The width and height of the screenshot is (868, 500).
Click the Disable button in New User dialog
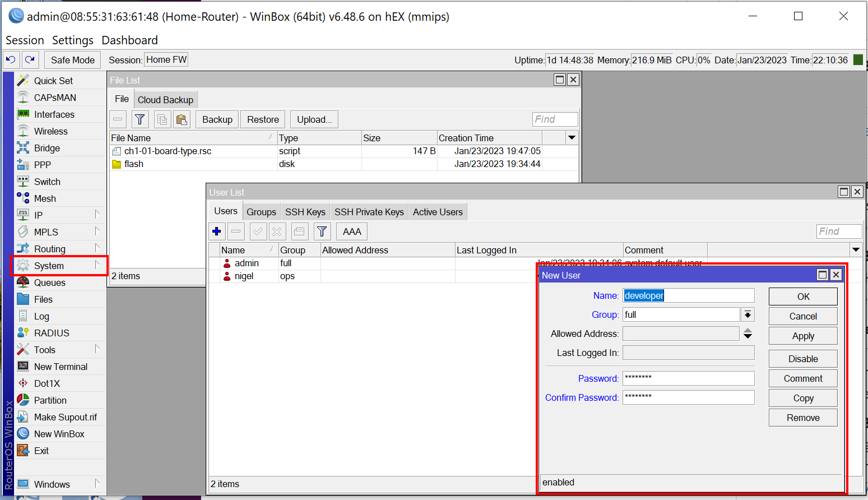(802, 359)
